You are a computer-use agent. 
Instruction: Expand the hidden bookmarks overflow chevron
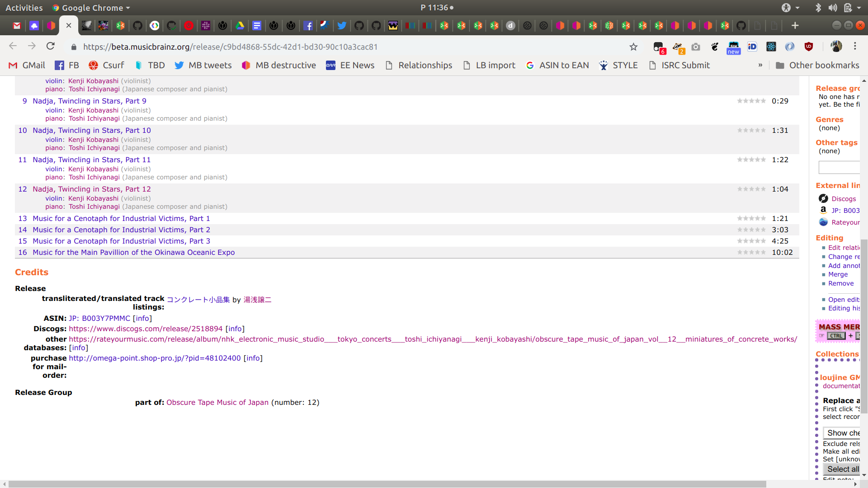760,65
